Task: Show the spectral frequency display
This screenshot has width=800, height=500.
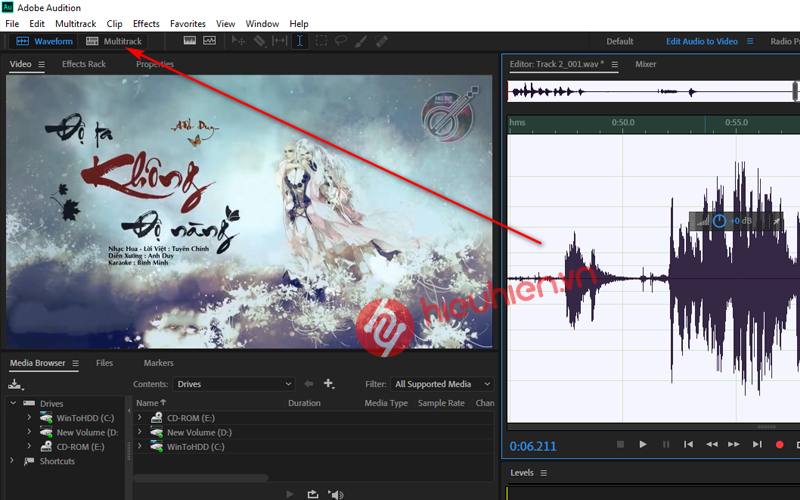Action: (190, 41)
